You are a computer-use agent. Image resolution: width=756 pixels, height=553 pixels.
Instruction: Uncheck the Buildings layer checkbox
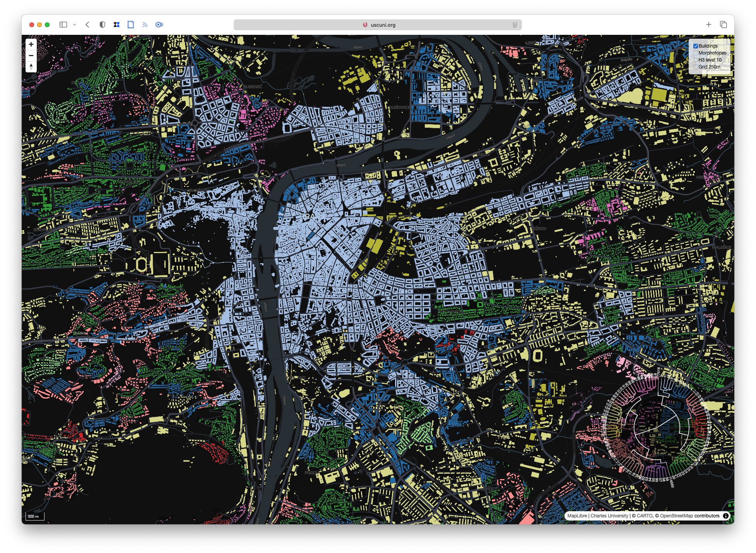coord(696,46)
